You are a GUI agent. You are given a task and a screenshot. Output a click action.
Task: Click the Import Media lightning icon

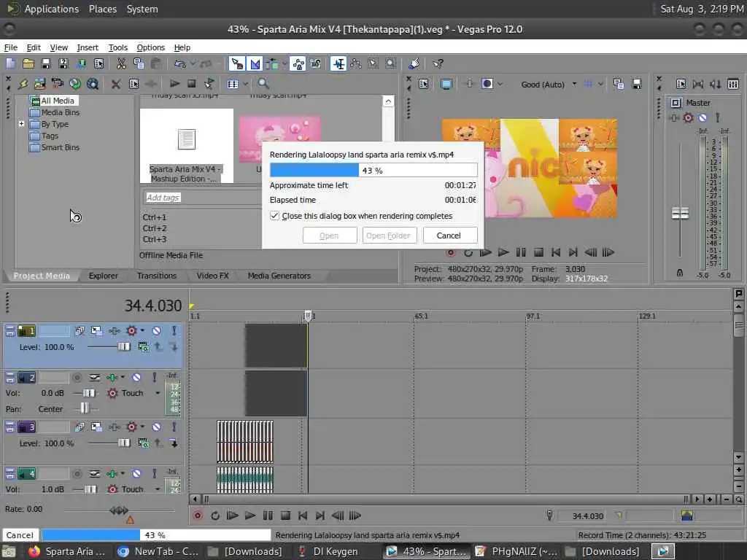coord(23,84)
